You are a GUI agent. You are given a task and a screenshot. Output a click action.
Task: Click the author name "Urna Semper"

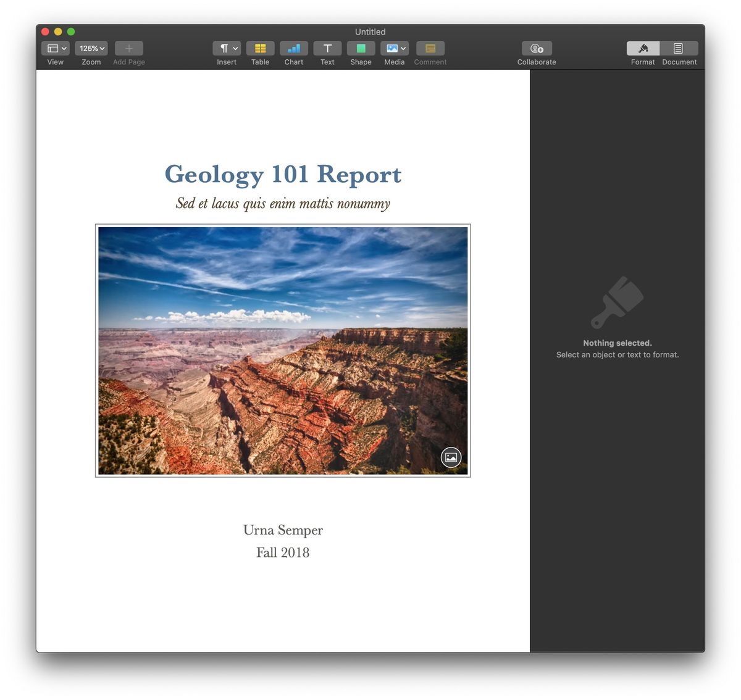pyautogui.click(x=283, y=530)
